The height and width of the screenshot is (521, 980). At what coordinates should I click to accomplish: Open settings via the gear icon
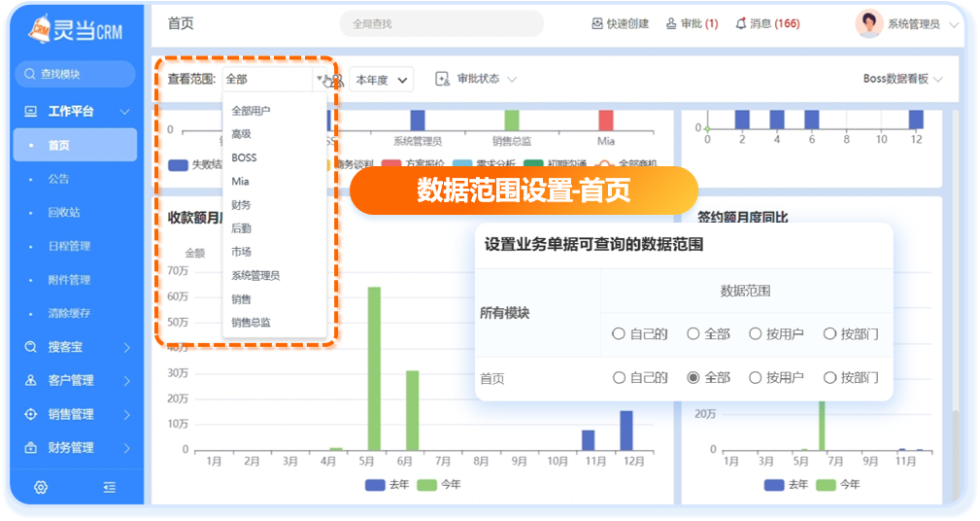point(41,487)
